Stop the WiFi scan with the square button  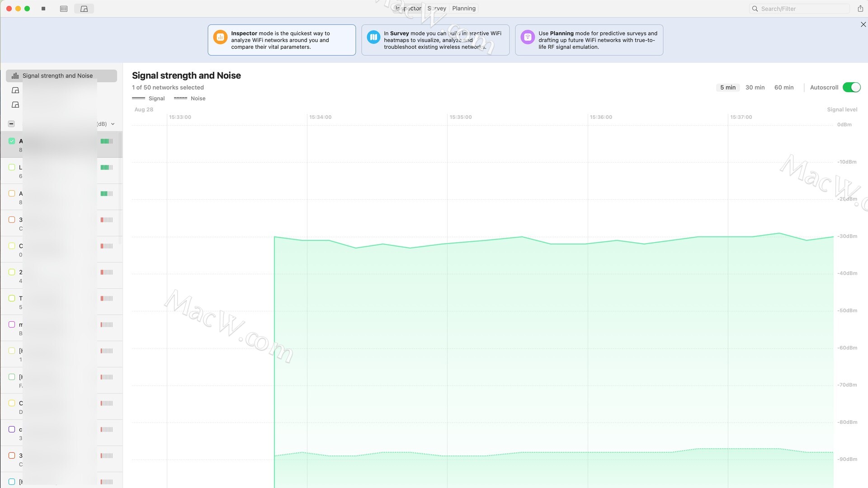pos(43,9)
